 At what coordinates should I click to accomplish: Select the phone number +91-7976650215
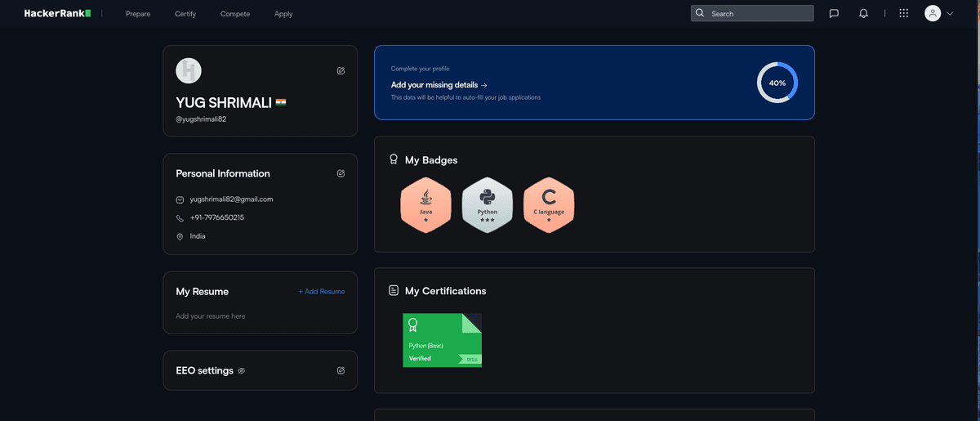pyautogui.click(x=216, y=217)
